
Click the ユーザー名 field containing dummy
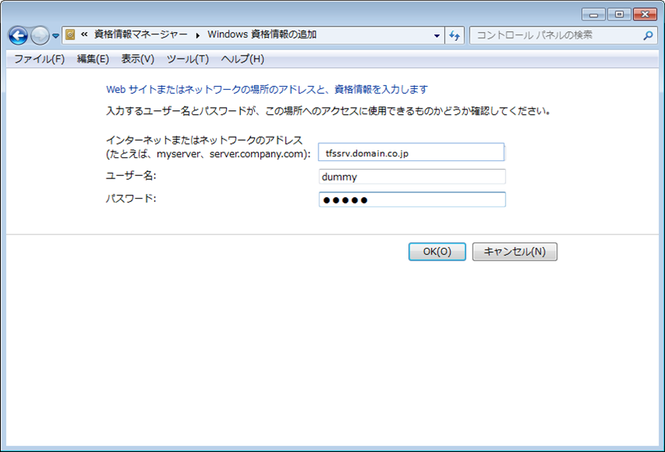coord(412,176)
